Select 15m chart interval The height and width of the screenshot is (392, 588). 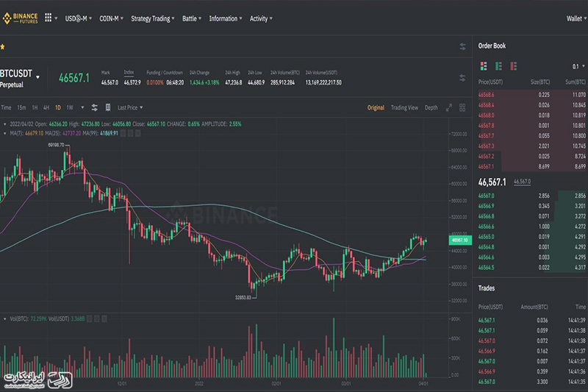click(x=21, y=107)
